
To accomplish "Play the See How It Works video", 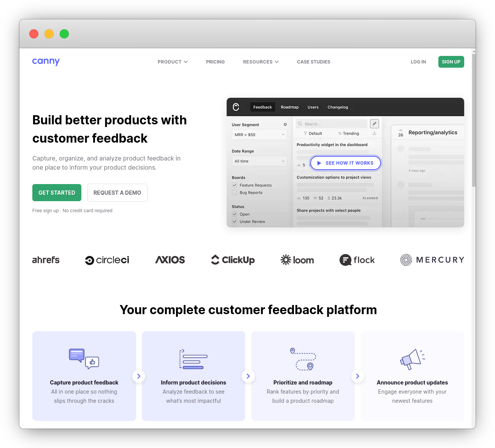I will click(345, 163).
